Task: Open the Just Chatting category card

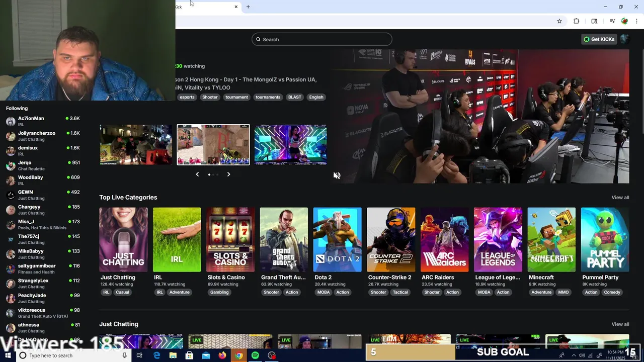Action: point(123,240)
